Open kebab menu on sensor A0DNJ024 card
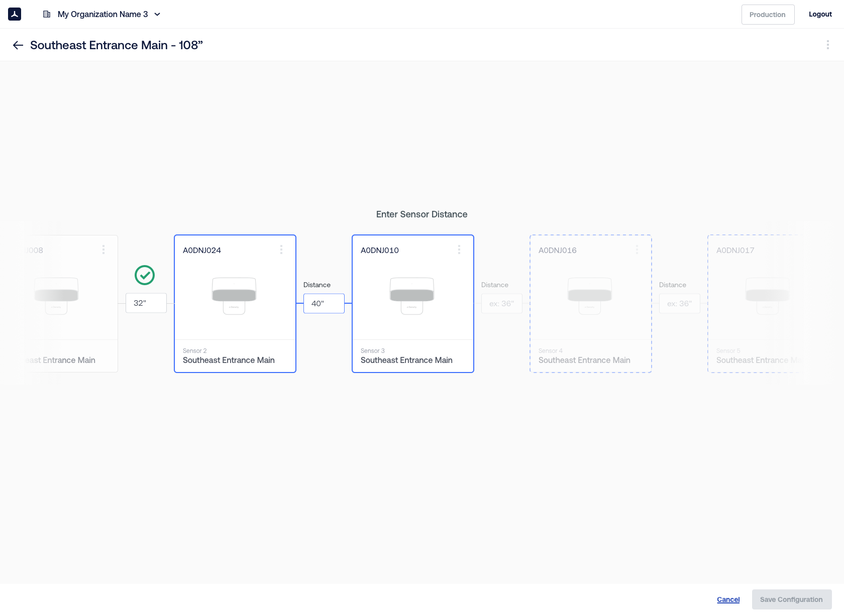Screen dimensions: 844x616 click(281, 250)
